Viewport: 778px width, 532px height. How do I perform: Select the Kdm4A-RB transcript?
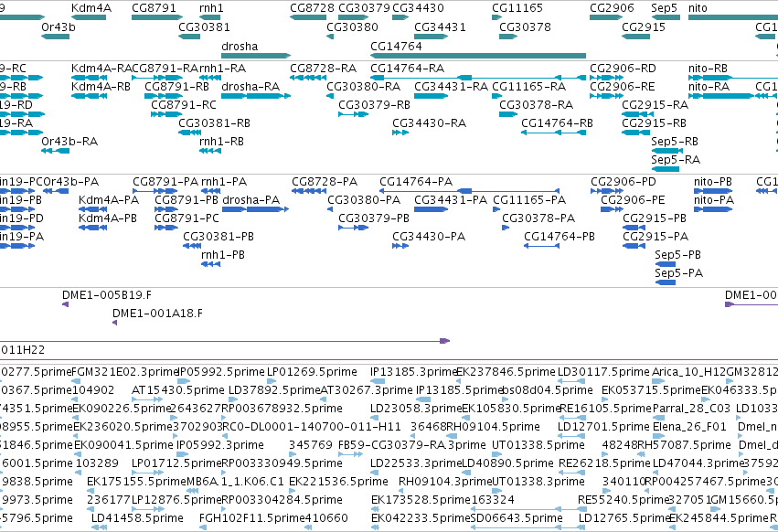89,96
